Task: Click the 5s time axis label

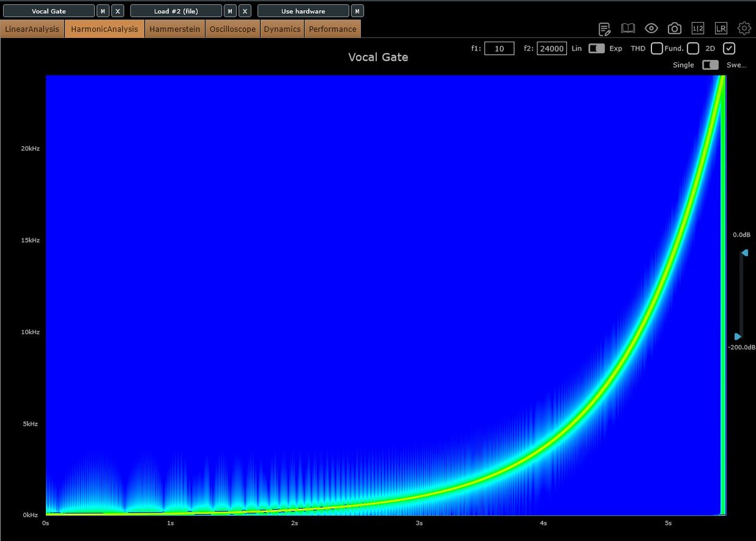Action: click(668, 523)
